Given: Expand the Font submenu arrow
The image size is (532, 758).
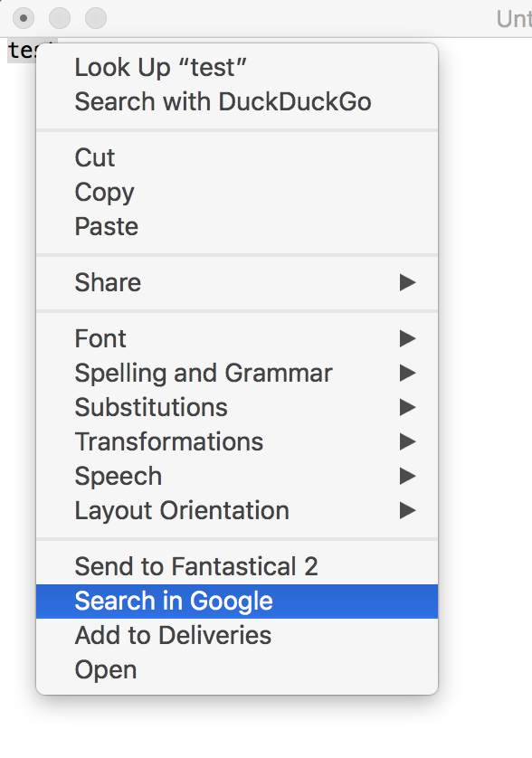Looking at the screenshot, I should 407,338.
